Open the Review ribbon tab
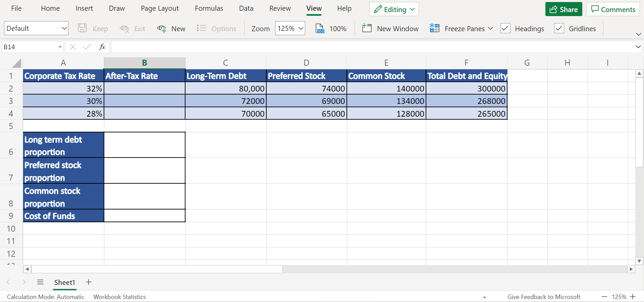This screenshot has height=302, width=644. click(x=280, y=8)
